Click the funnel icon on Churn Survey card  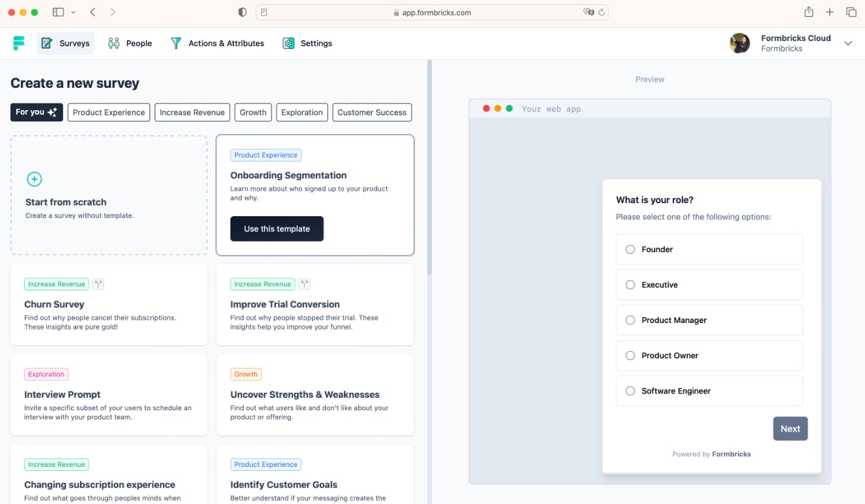tap(98, 284)
